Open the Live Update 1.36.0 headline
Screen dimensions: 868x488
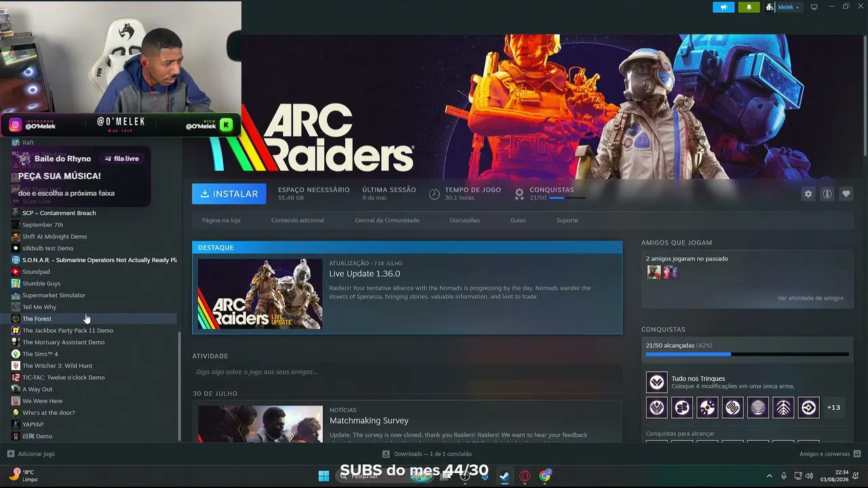coord(365,274)
